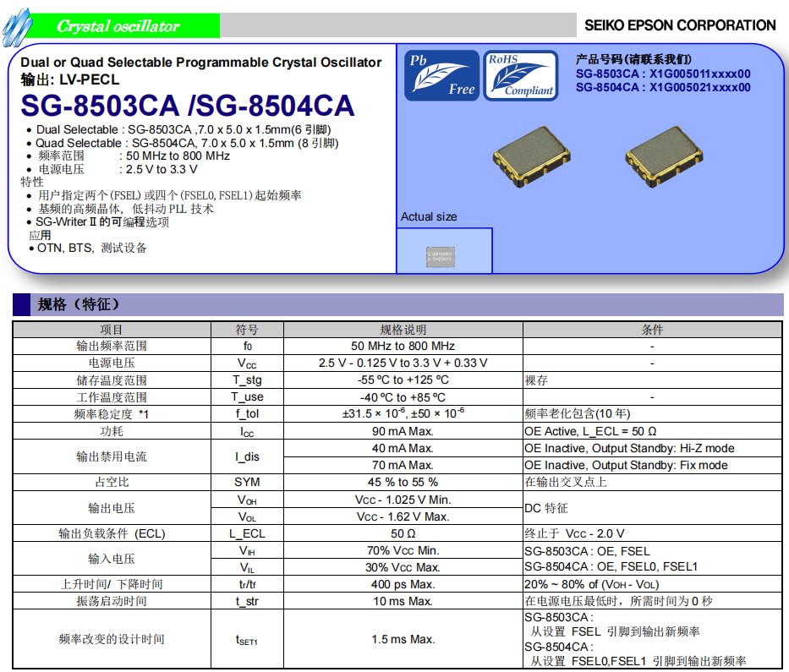Click the L_ECL symbol cell

click(x=247, y=533)
